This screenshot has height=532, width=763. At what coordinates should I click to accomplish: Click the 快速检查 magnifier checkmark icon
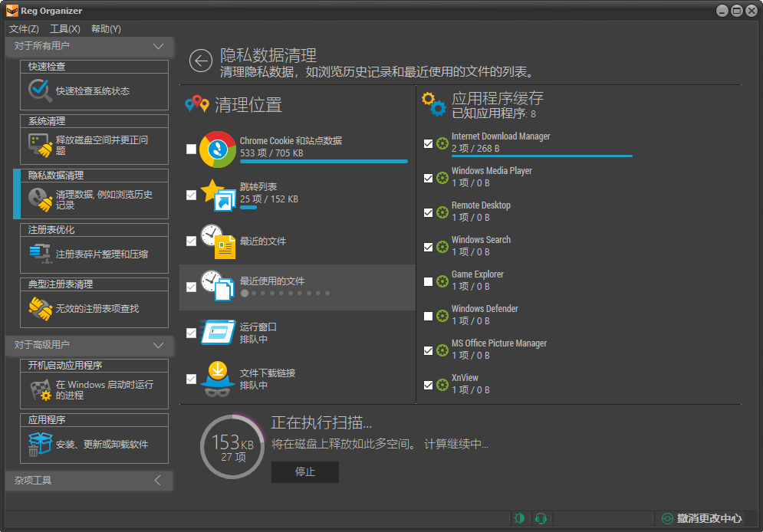(40, 90)
